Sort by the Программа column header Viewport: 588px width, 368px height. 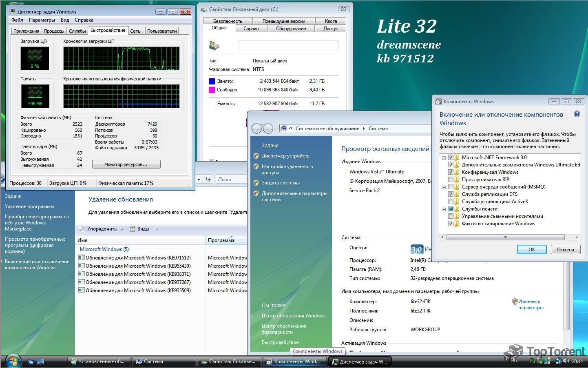pos(226,240)
